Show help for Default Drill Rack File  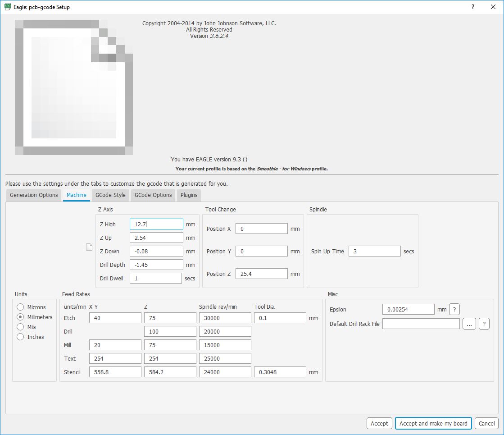coord(484,324)
